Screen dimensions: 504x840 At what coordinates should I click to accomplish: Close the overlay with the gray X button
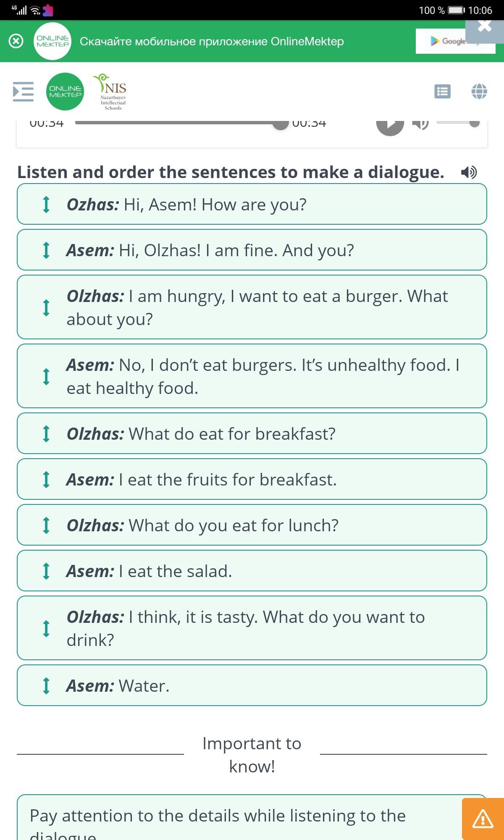click(484, 26)
